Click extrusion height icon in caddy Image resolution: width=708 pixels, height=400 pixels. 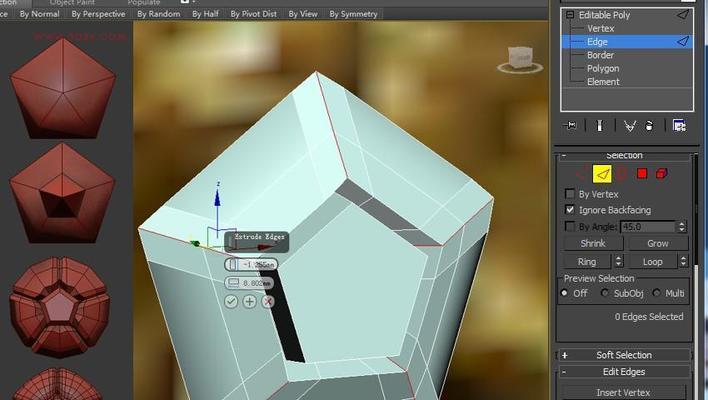click(x=233, y=265)
